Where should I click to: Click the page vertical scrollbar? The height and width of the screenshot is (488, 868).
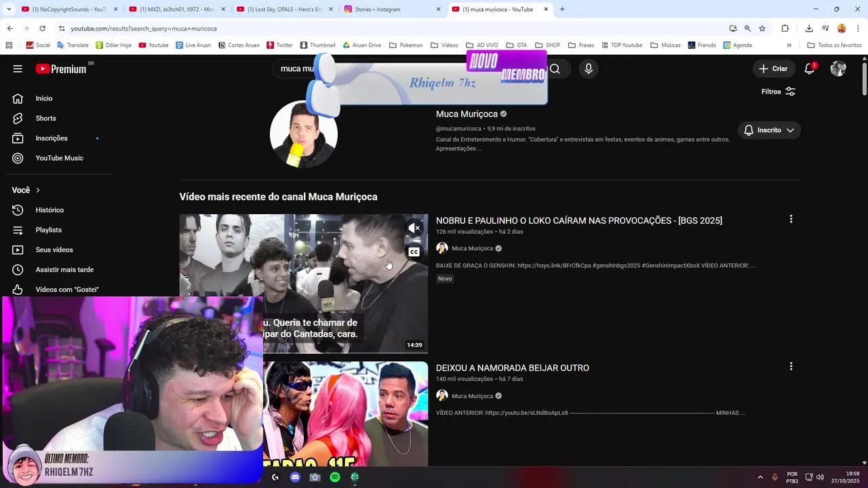coord(864,78)
